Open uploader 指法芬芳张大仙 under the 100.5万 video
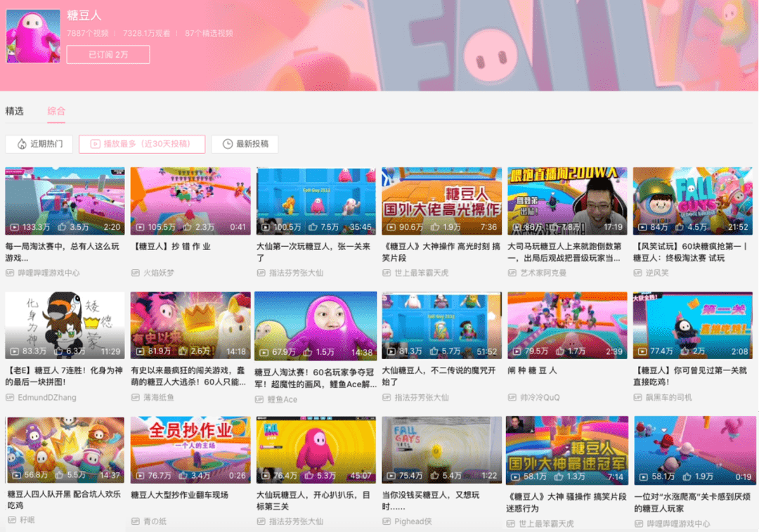 (295, 273)
